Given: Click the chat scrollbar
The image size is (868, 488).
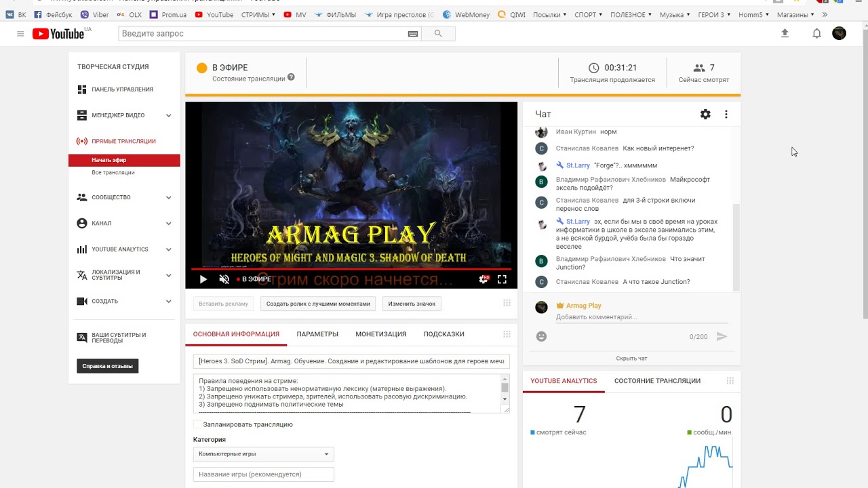Looking at the screenshot, I should click(x=736, y=247).
